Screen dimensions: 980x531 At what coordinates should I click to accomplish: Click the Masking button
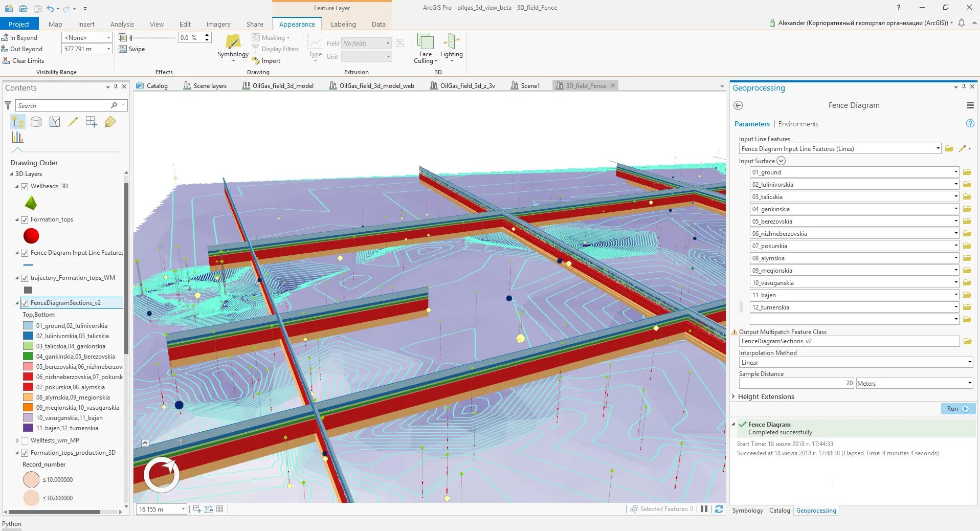271,38
